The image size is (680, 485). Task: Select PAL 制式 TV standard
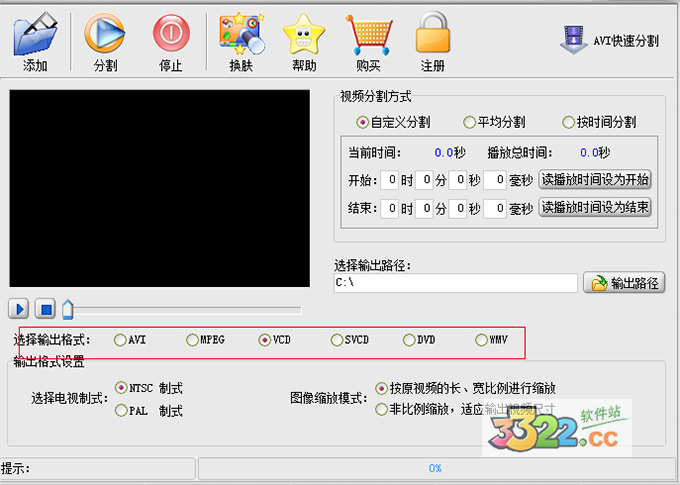coord(149,410)
